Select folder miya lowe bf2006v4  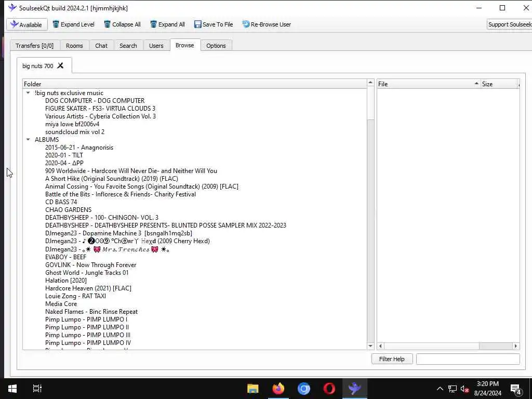(x=72, y=124)
